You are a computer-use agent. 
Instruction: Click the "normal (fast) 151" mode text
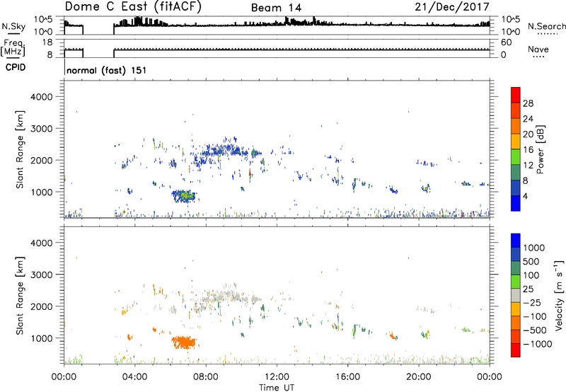[x=107, y=70]
